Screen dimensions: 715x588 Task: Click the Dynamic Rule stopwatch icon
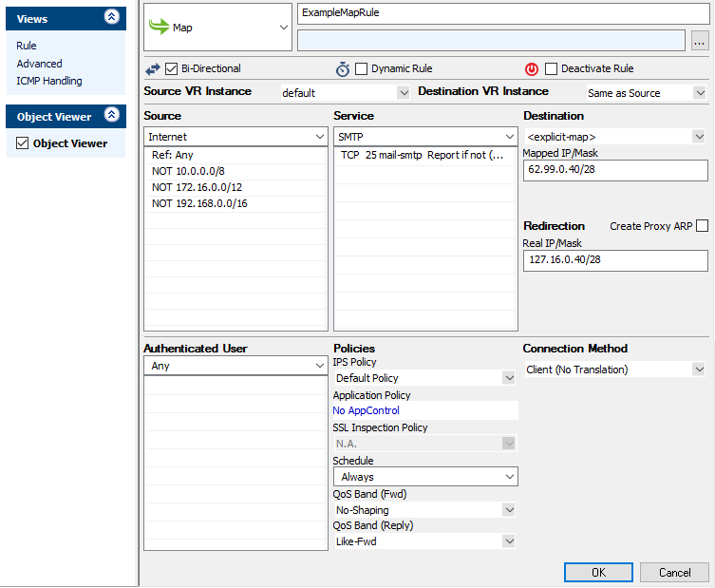pyautogui.click(x=343, y=69)
